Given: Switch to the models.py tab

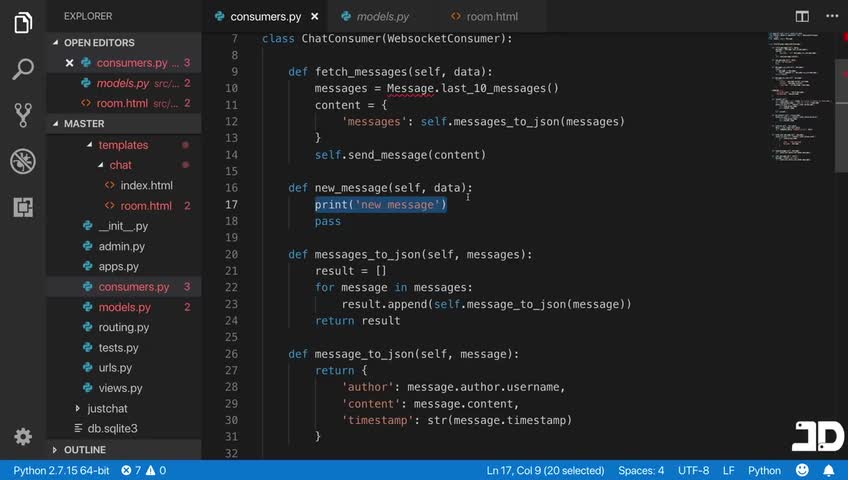Looking at the screenshot, I should click(382, 17).
